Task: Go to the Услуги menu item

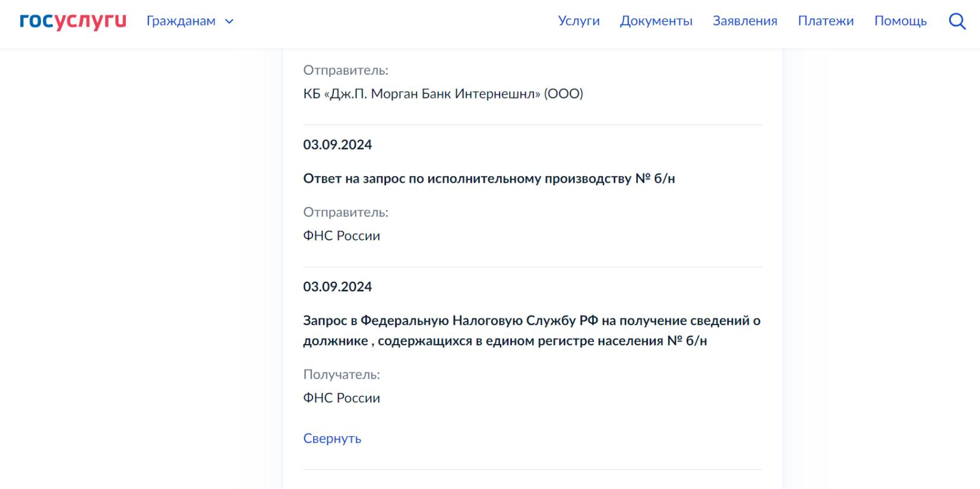Action: coord(578,21)
